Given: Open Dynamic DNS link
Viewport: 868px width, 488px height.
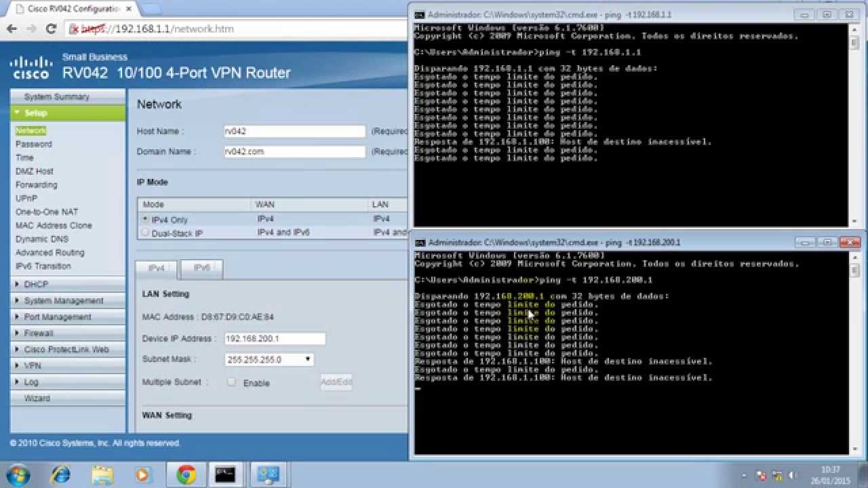Looking at the screenshot, I should (x=42, y=239).
